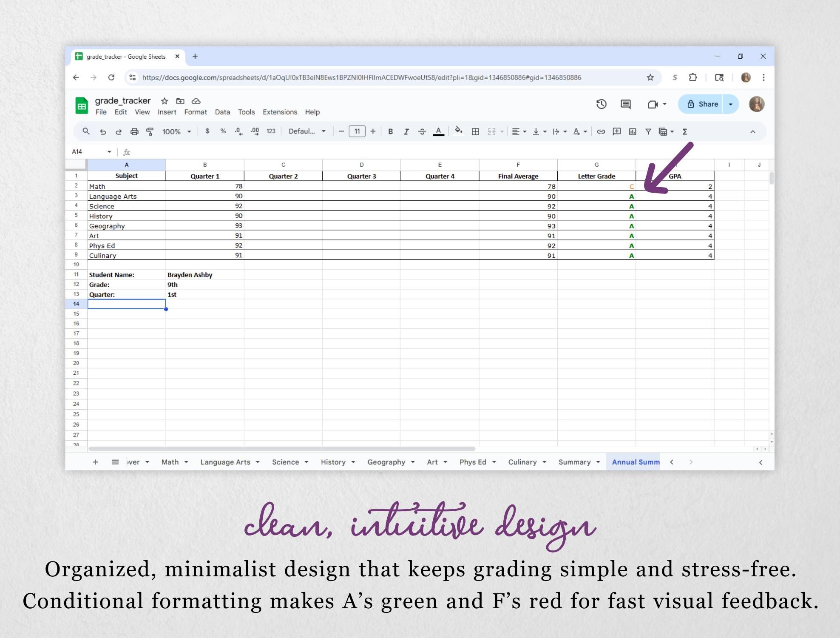Switch to the Summary sheet tab
Image resolution: width=840 pixels, height=638 pixels.
click(x=574, y=462)
